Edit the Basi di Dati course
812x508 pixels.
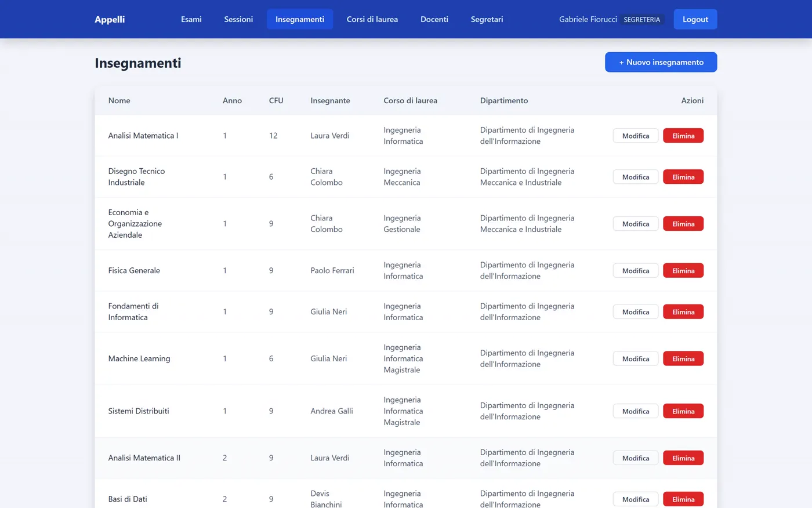636,499
